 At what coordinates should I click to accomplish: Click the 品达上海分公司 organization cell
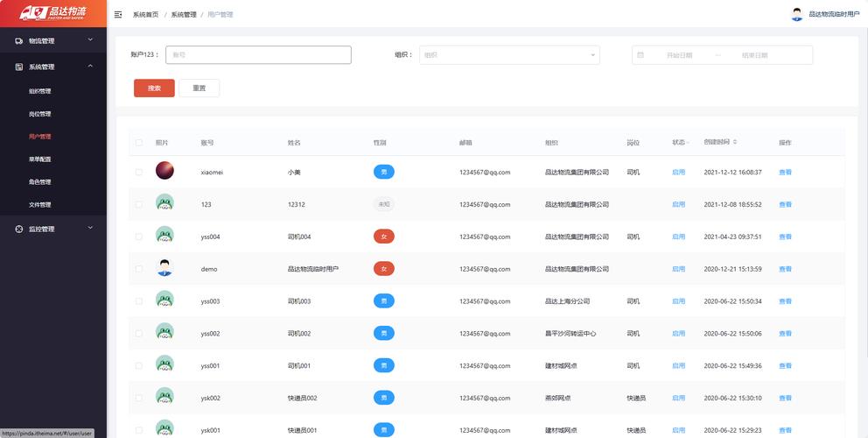[x=567, y=301]
